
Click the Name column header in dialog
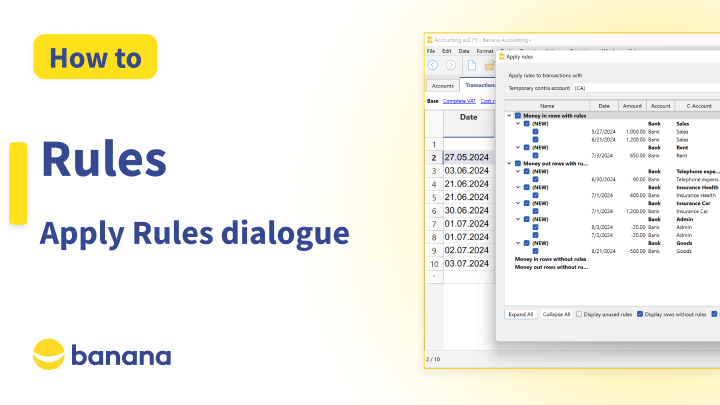pyautogui.click(x=547, y=106)
